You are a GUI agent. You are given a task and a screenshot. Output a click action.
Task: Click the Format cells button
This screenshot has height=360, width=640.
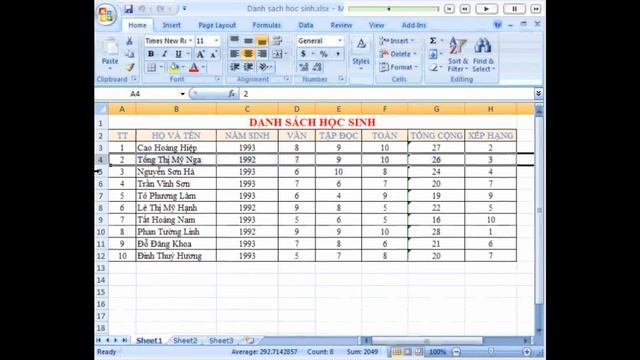pos(398,67)
